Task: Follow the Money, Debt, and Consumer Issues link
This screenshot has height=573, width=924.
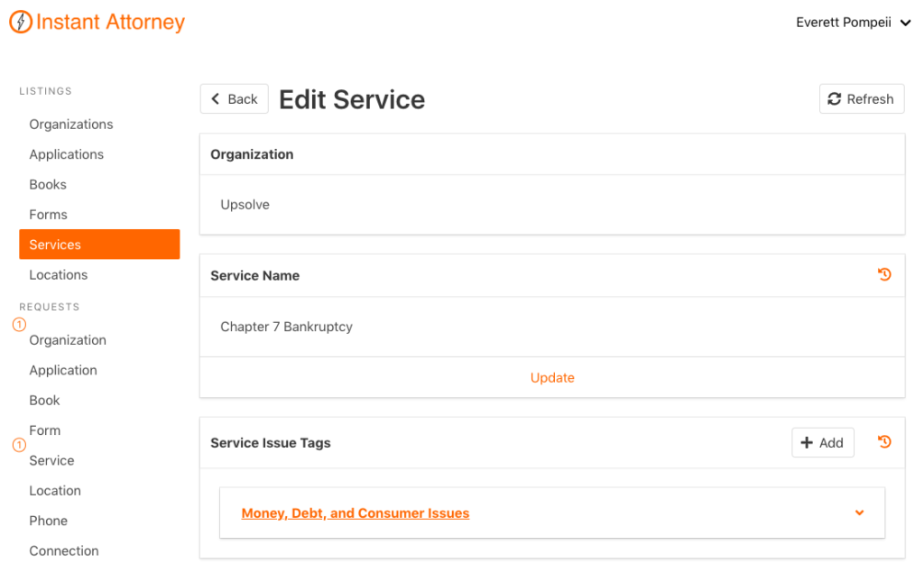Action: point(356,513)
